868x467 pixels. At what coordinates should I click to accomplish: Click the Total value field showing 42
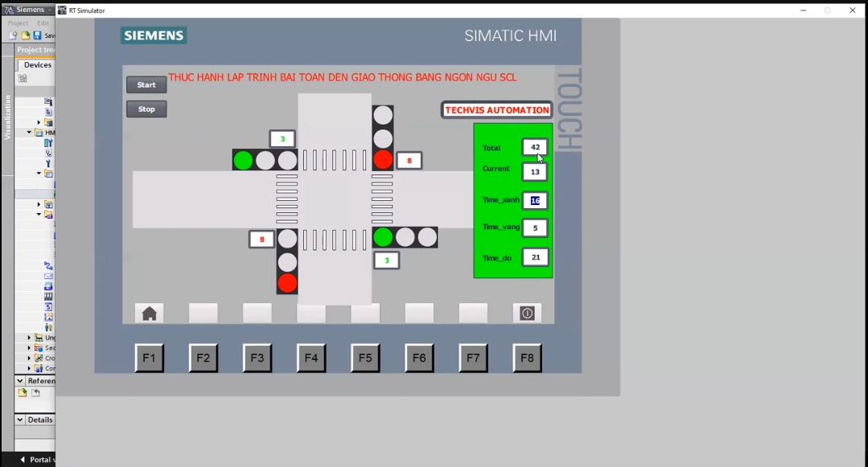tap(535, 147)
